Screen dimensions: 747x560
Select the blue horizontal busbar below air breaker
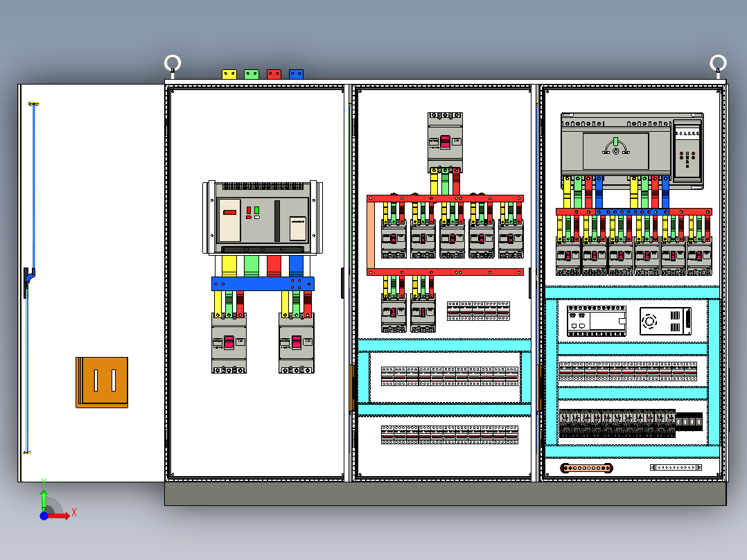coord(263,284)
